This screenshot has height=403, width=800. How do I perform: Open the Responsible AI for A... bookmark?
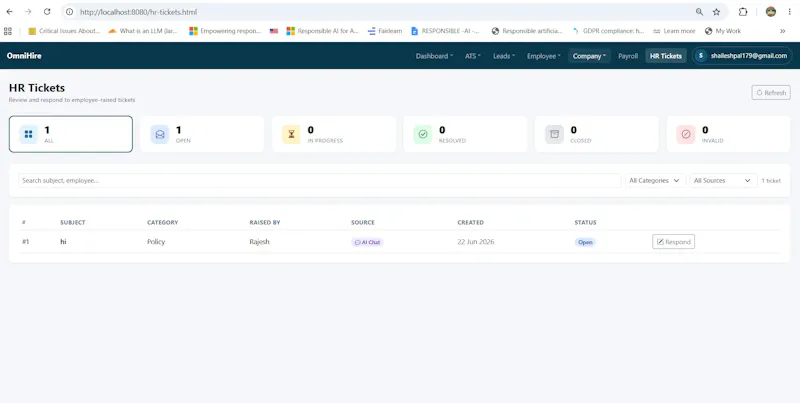click(322, 31)
